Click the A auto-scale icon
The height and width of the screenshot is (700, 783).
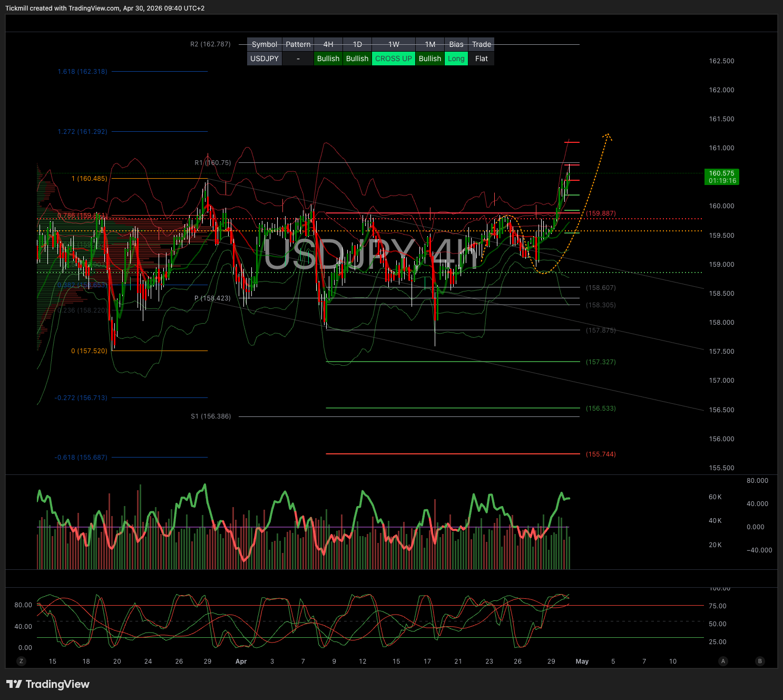pyautogui.click(x=723, y=661)
